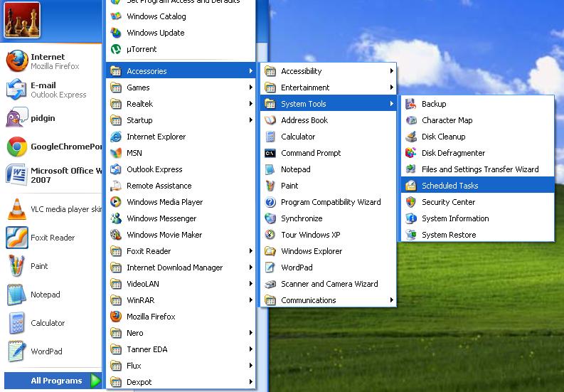Open Microsoft Office Word 2007 shortcut
The height and width of the screenshot is (392, 564).
coord(53,175)
